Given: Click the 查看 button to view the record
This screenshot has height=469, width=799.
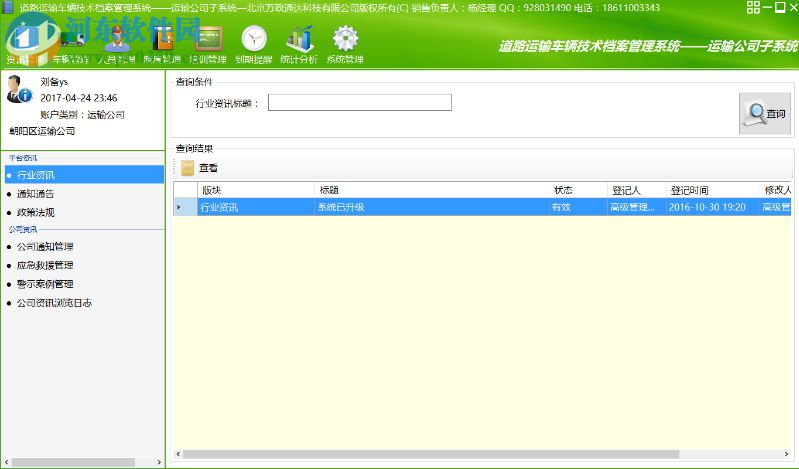Looking at the screenshot, I should pyautogui.click(x=199, y=168).
